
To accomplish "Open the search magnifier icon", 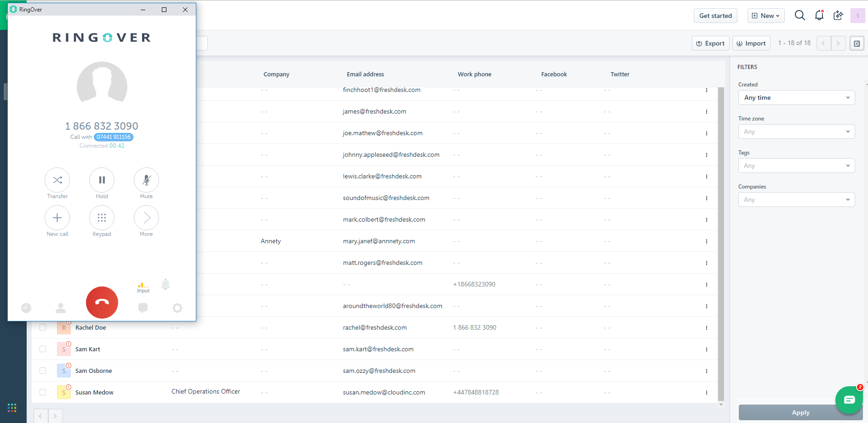I will (800, 15).
